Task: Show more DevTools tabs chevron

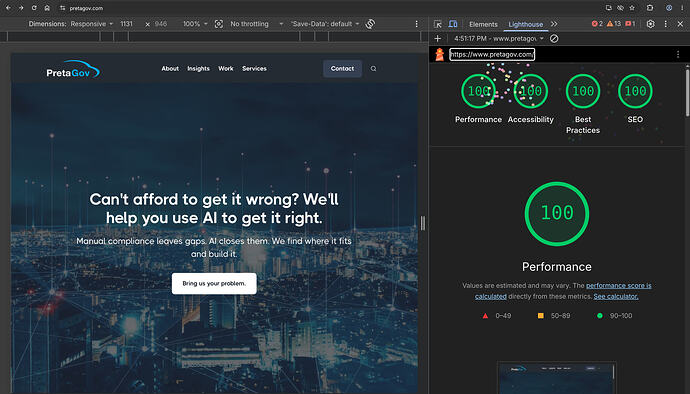Action: click(x=554, y=24)
